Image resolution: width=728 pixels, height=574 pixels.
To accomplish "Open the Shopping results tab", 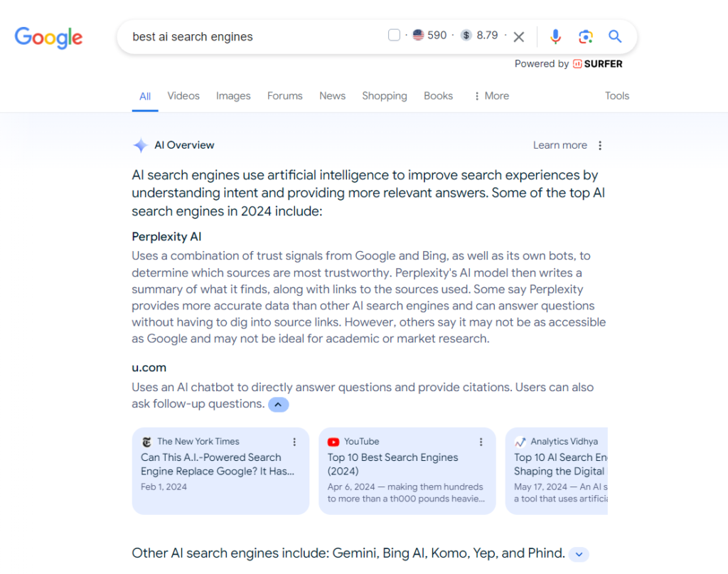I will click(x=384, y=96).
